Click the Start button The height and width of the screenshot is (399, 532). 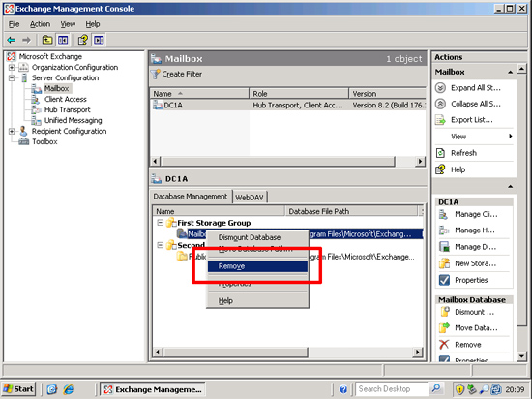point(19,388)
